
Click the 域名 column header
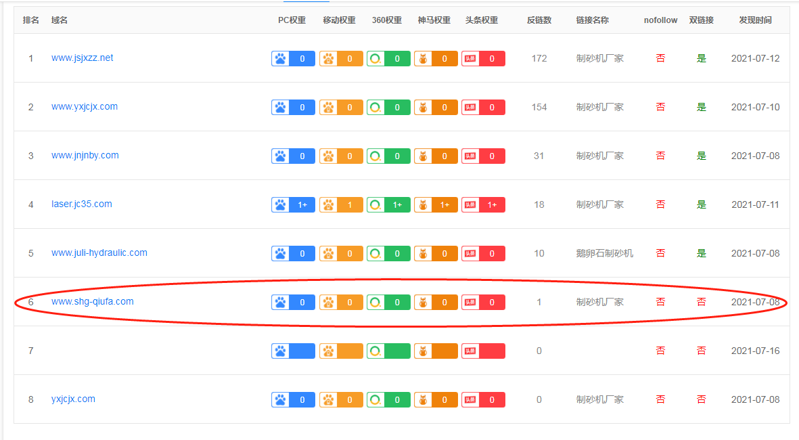point(59,20)
